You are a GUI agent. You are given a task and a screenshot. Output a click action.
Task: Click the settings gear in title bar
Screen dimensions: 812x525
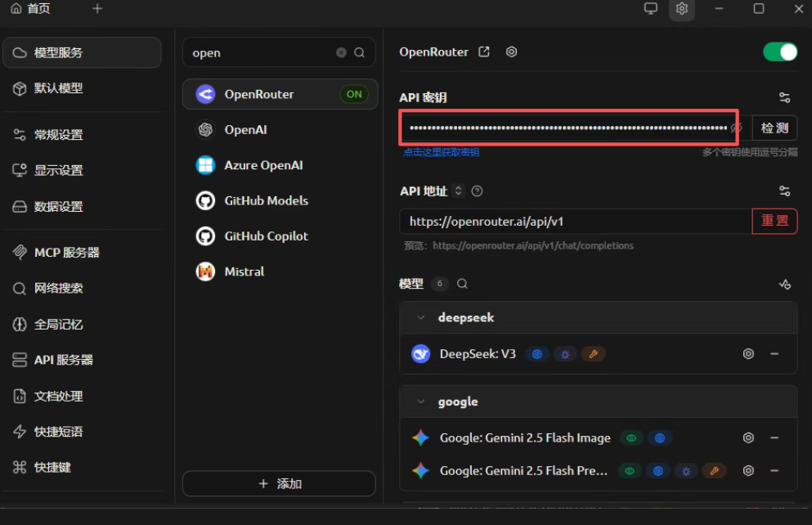click(x=681, y=9)
